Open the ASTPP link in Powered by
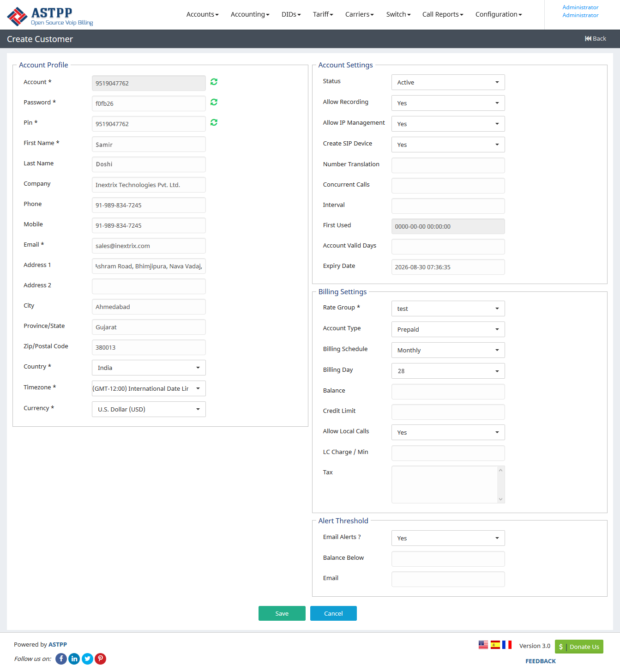 click(58, 644)
